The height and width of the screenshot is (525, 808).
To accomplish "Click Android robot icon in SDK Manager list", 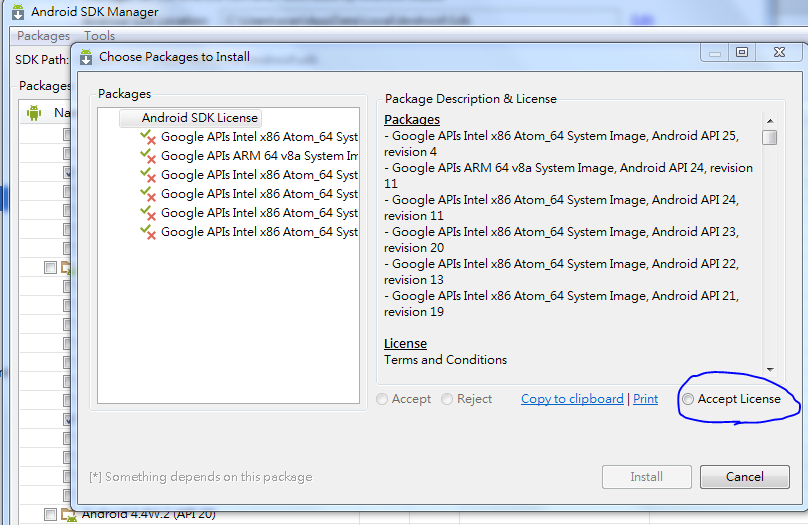I will [x=34, y=112].
